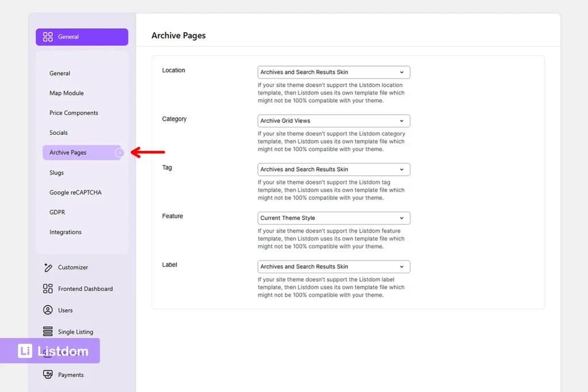Click the General grid icon in purple header
Image resolution: width=588 pixels, height=392 pixels.
(48, 37)
